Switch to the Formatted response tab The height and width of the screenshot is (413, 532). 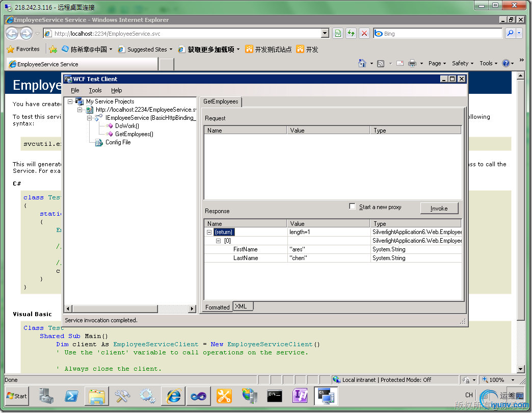pyautogui.click(x=217, y=307)
